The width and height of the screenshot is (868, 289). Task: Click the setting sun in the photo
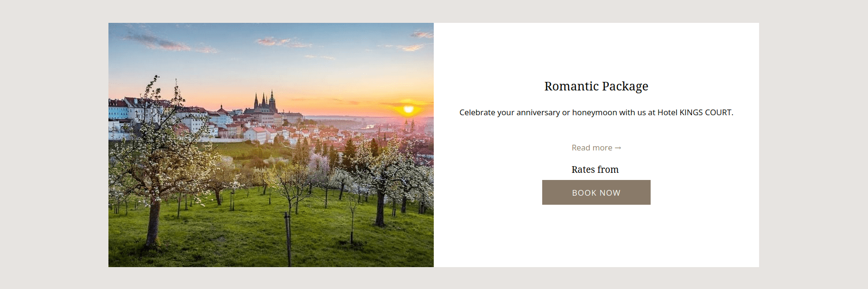[x=408, y=109]
